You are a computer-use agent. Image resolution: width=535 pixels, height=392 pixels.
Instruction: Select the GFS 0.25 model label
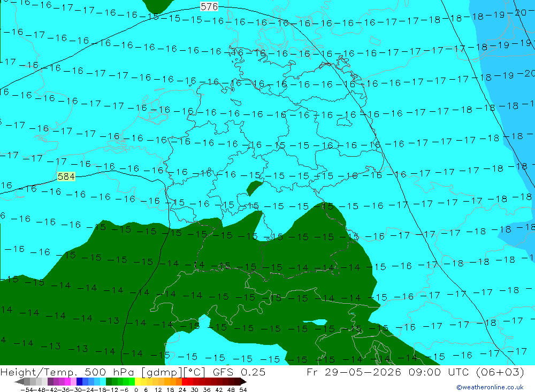click(239, 372)
